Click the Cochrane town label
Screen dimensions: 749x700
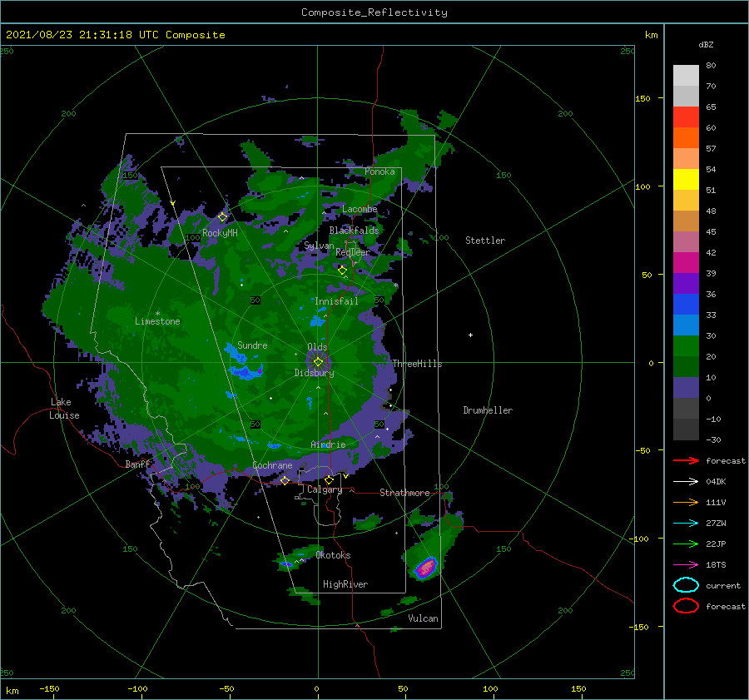272,465
